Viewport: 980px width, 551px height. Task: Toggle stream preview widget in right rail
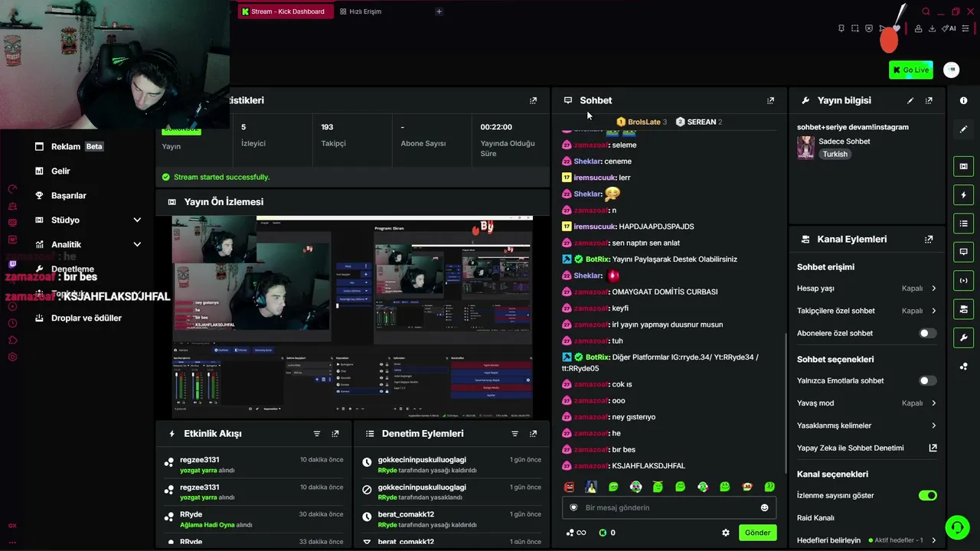click(964, 166)
